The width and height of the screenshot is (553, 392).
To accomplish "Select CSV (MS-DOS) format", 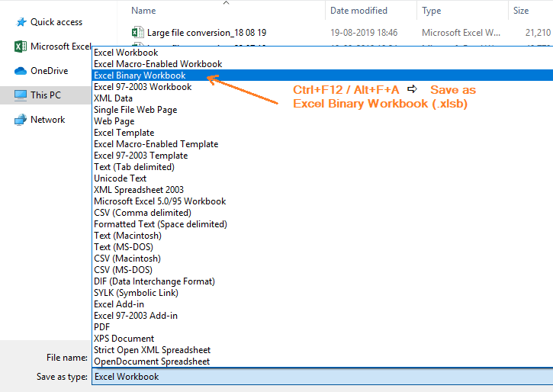I will coord(323,270).
